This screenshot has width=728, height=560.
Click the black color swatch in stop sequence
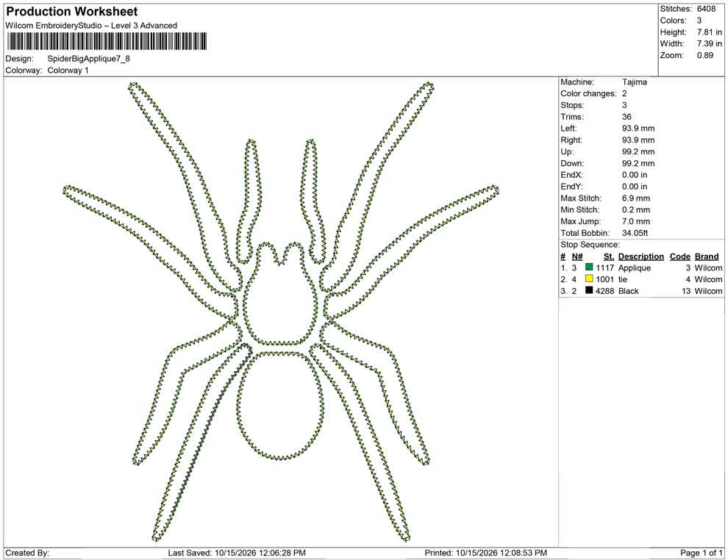click(x=589, y=290)
